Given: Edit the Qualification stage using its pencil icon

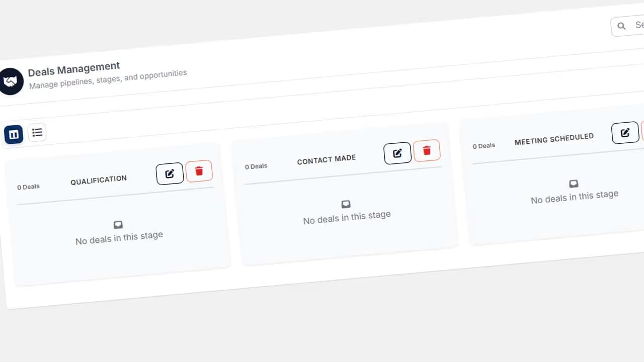Looking at the screenshot, I should (x=170, y=173).
